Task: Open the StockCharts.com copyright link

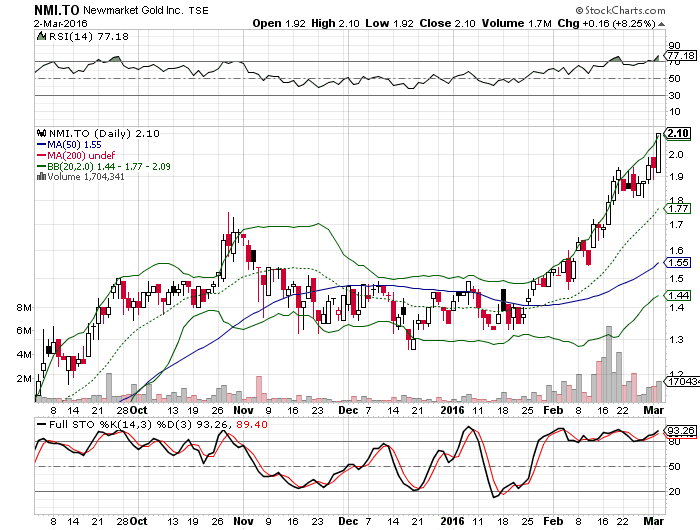Action: pyautogui.click(x=621, y=10)
